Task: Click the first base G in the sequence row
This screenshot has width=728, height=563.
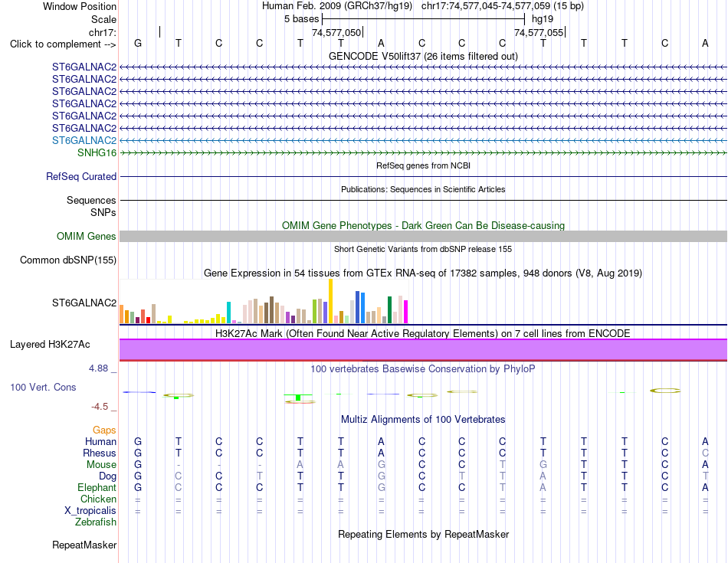Action: (x=138, y=43)
